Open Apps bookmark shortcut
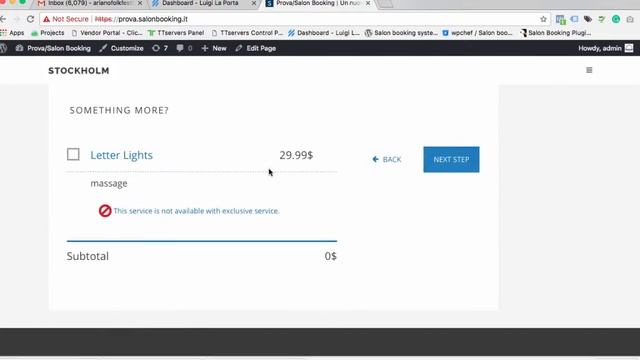This screenshot has height=360, width=640. (x=12, y=33)
